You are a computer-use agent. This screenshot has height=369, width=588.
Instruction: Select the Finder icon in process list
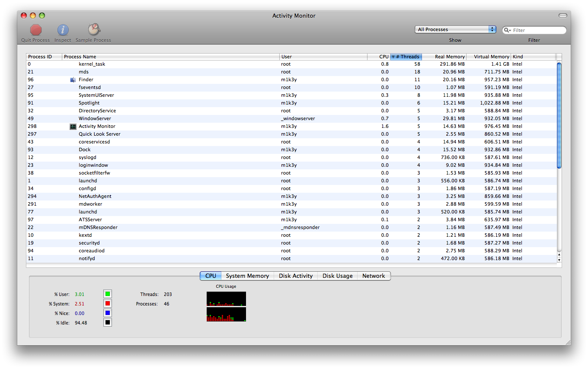pos(73,80)
